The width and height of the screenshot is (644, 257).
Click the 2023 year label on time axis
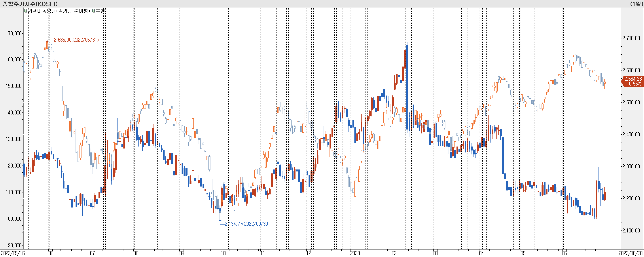point(355,253)
